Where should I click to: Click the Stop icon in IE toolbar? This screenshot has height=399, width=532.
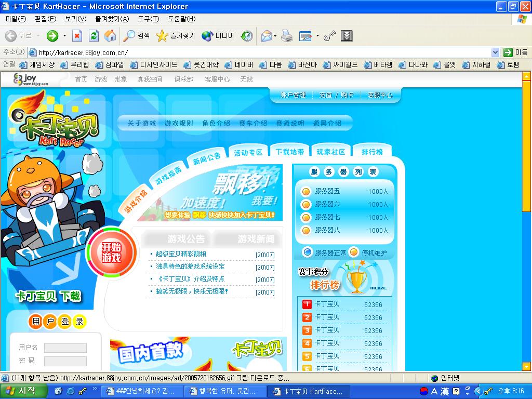[x=77, y=36]
